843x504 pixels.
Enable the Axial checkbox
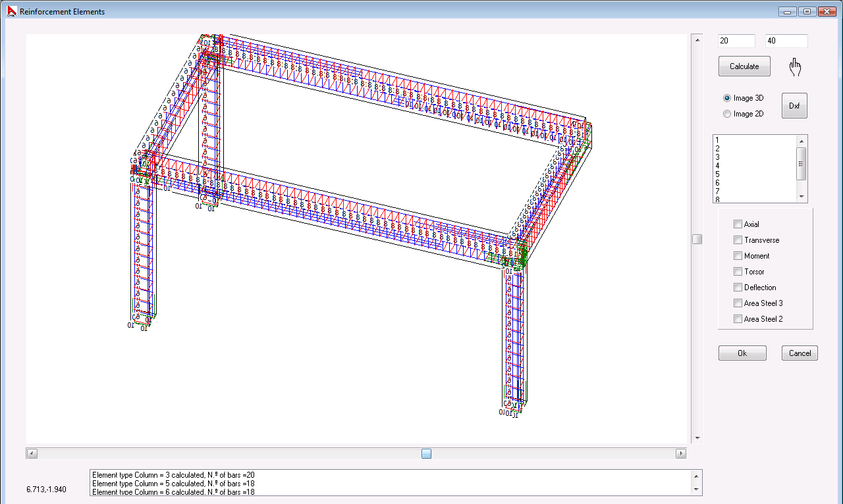tap(738, 224)
